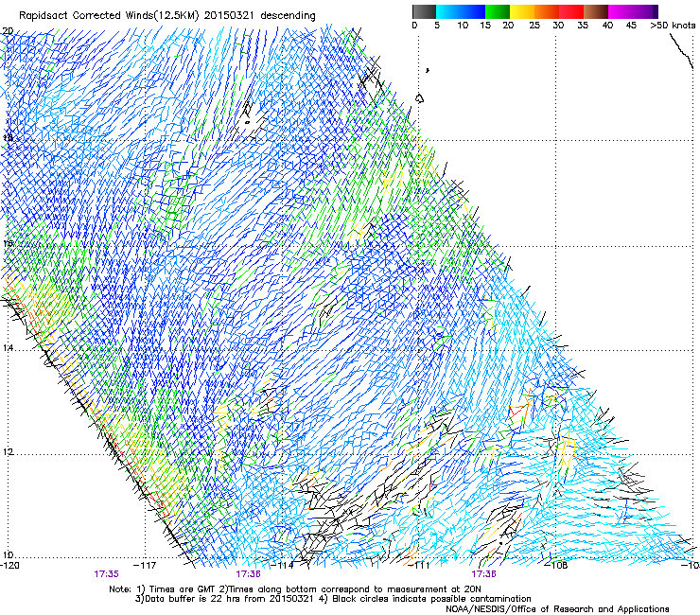Viewport: 700px width, 615px height.
Task: Click the red 30-35 knots legend swatch
Action: point(571,11)
